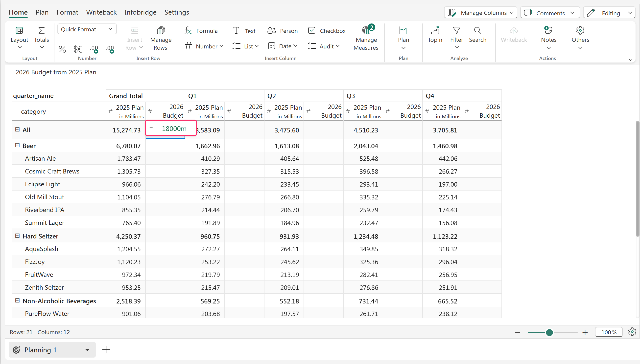
Task: Click the currency format icon
Action: coord(78,49)
